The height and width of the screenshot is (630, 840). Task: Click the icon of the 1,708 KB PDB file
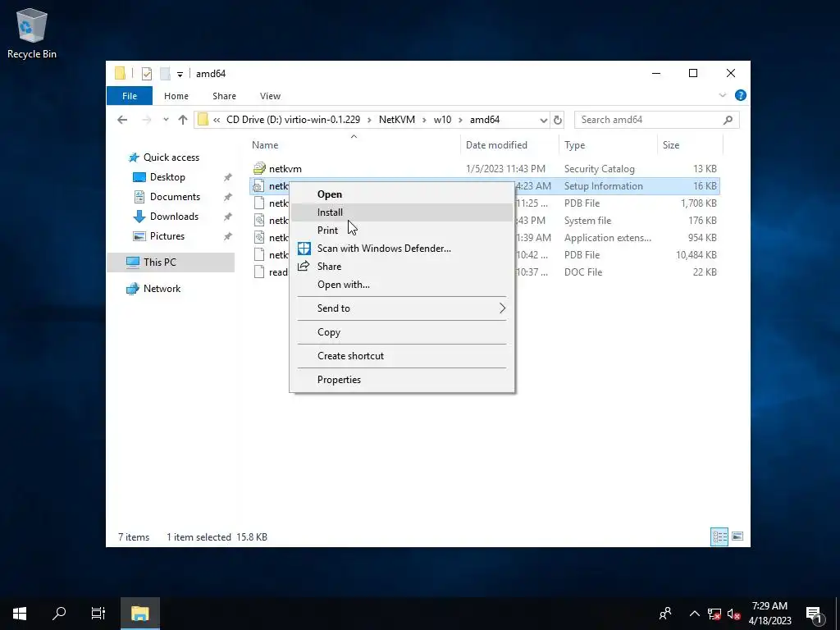(258, 203)
